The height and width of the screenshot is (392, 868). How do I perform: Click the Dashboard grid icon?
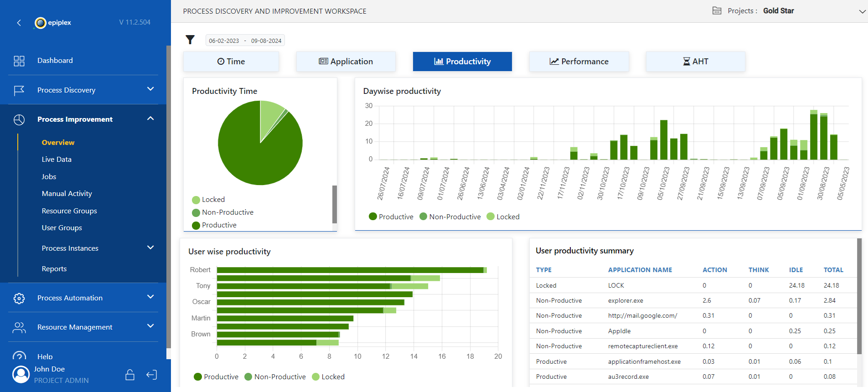tap(19, 61)
